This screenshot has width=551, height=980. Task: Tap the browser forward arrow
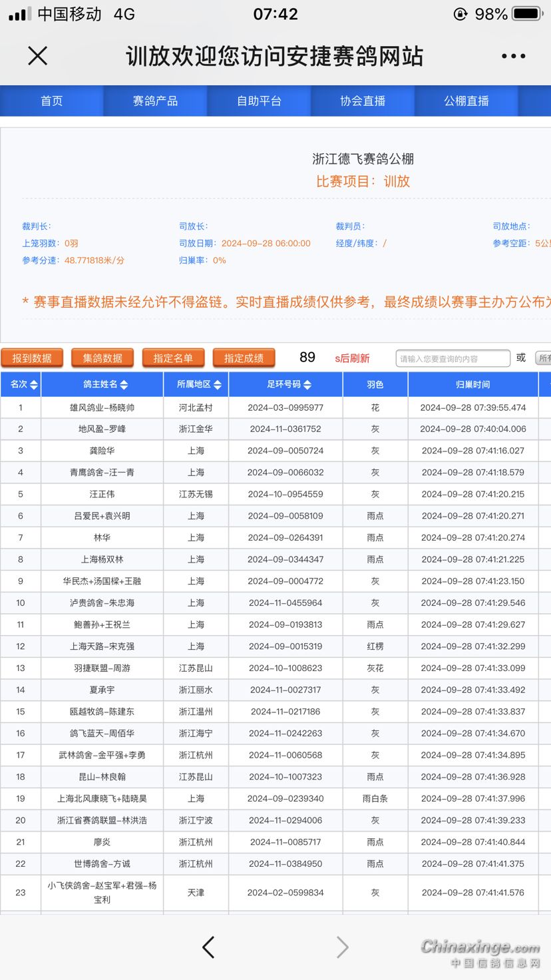point(342,947)
